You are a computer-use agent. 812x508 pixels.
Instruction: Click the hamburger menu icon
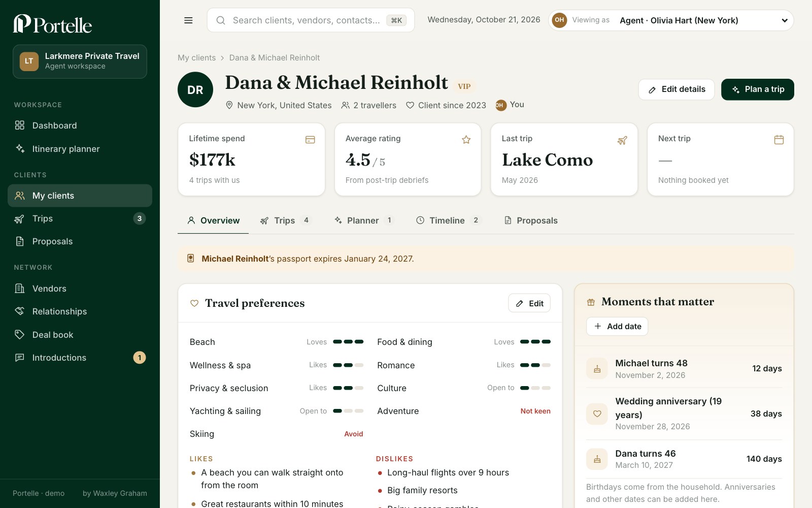click(x=188, y=20)
